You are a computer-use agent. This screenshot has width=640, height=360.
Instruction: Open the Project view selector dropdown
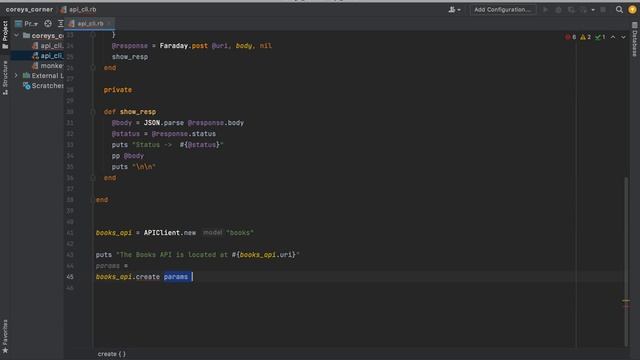pos(26,24)
